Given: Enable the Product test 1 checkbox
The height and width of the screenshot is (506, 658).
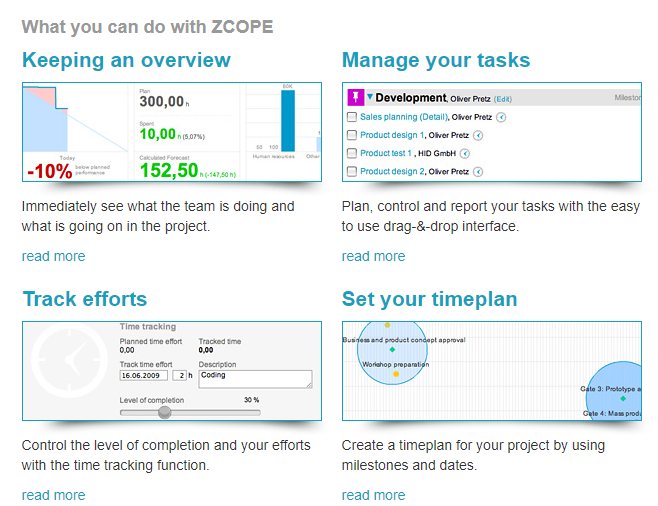Looking at the screenshot, I should [351, 153].
